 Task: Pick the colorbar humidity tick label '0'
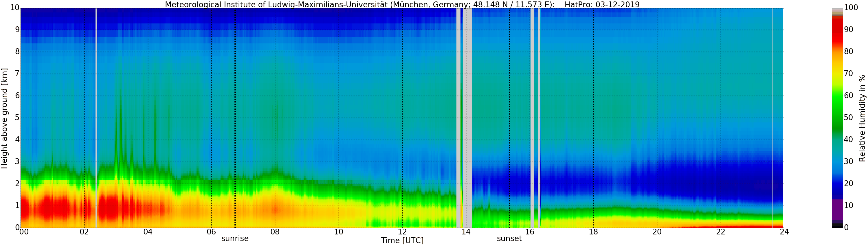(846, 227)
